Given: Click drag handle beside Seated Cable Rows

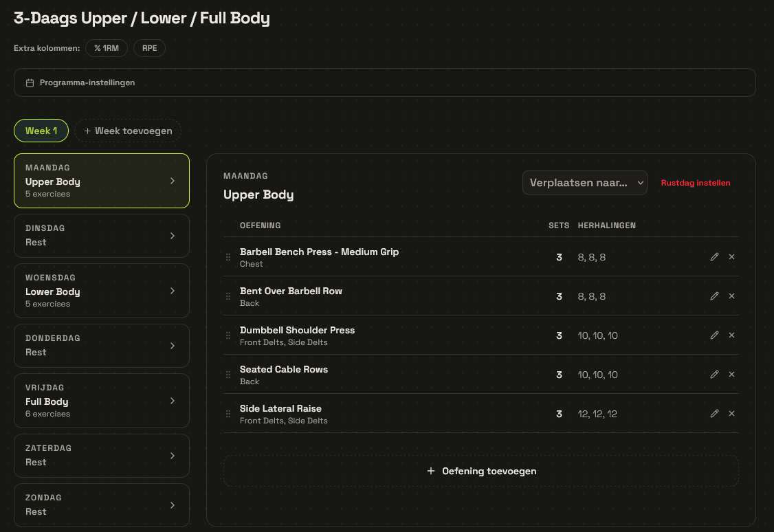Looking at the screenshot, I should click(228, 375).
